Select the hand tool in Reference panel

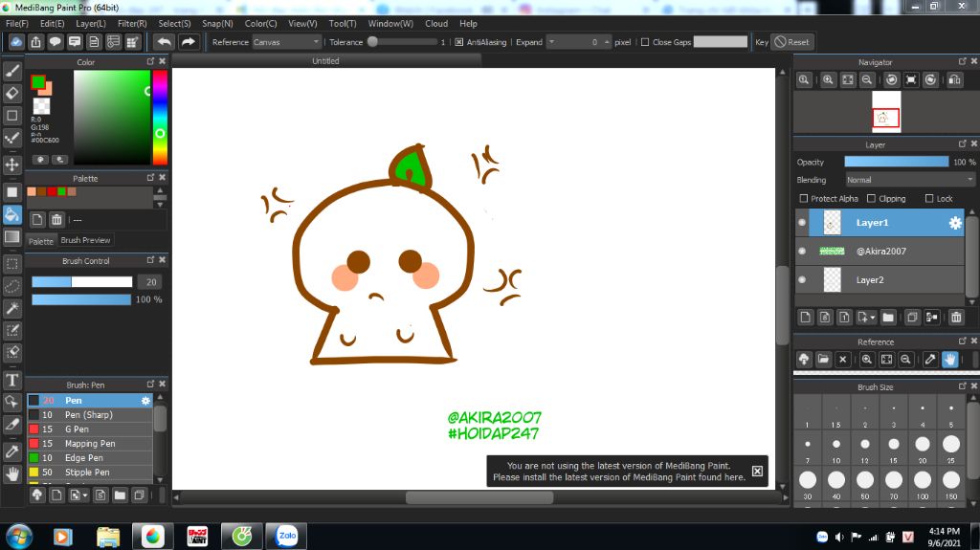(950, 359)
